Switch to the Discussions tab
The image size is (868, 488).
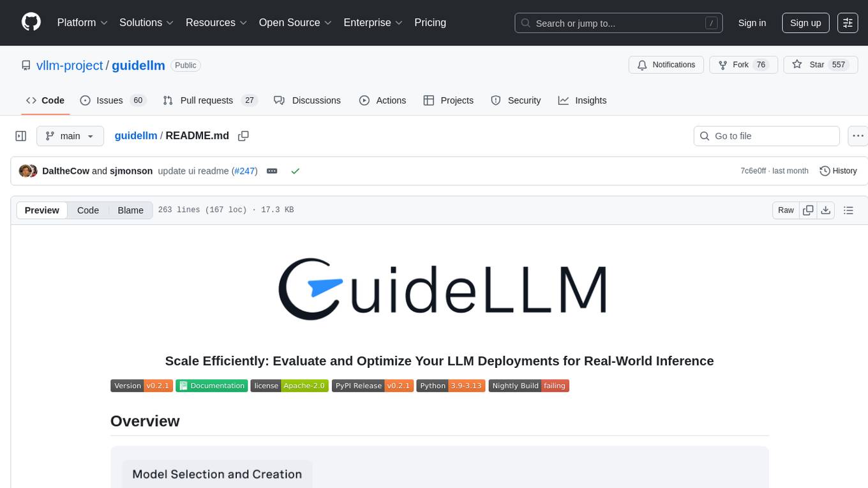click(x=308, y=100)
